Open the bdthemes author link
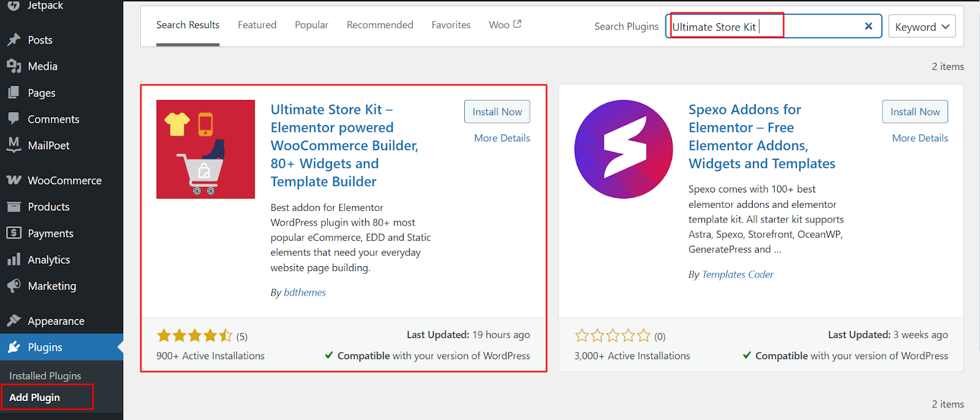This screenshot has height=420, width=980. 305,293
